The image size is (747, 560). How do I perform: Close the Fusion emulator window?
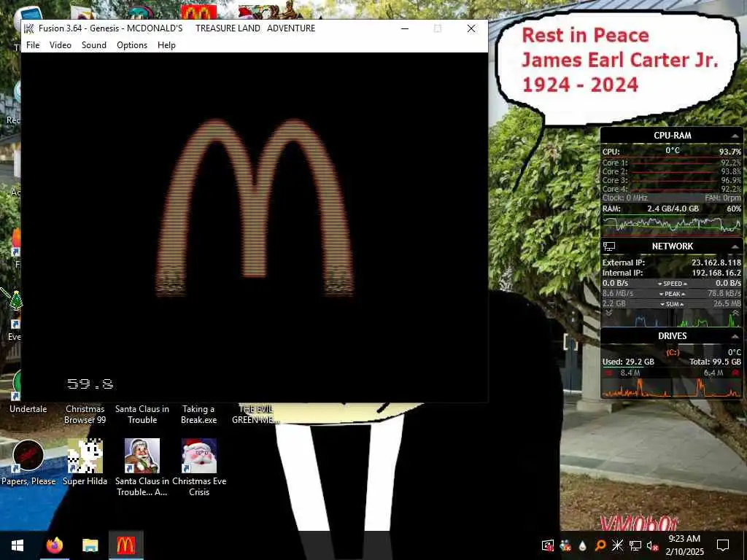[x=471, y=28]
